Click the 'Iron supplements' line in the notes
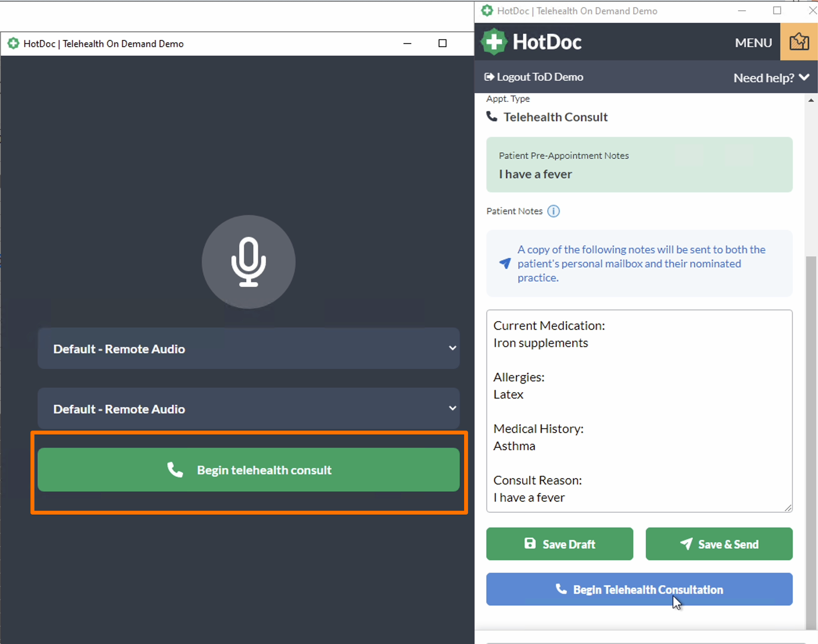This screenshot has height=644, width=818. coord(540,343)
